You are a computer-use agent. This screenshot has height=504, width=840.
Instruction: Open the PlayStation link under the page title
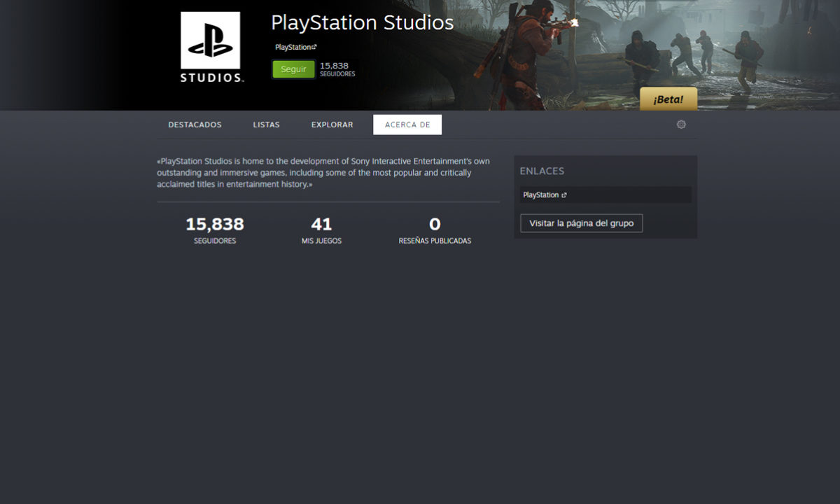293,47
